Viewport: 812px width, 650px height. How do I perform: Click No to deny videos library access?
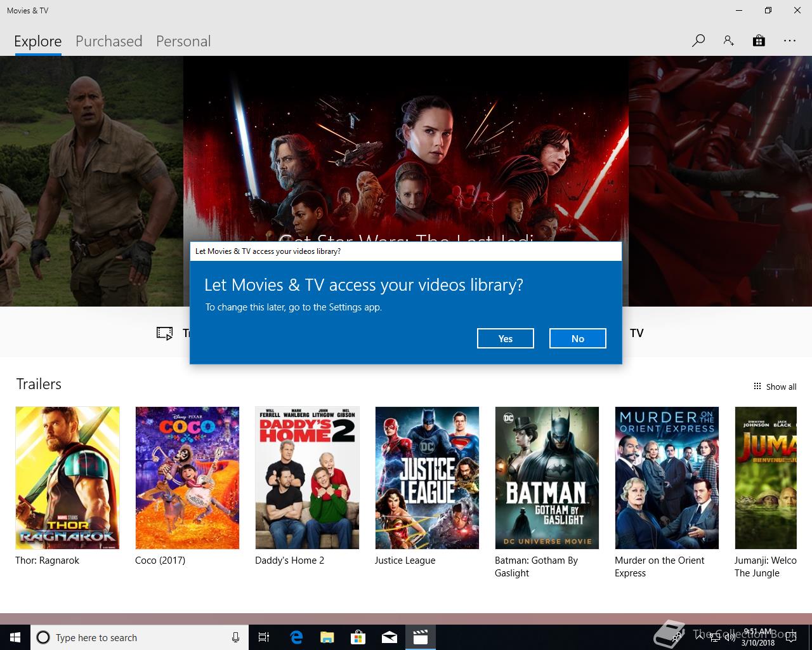pos(578,338)
